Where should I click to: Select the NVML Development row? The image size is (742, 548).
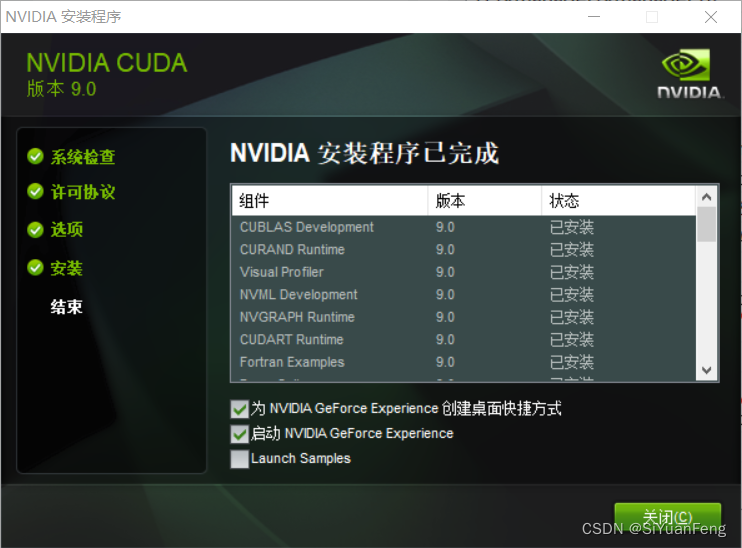point(464,294)
